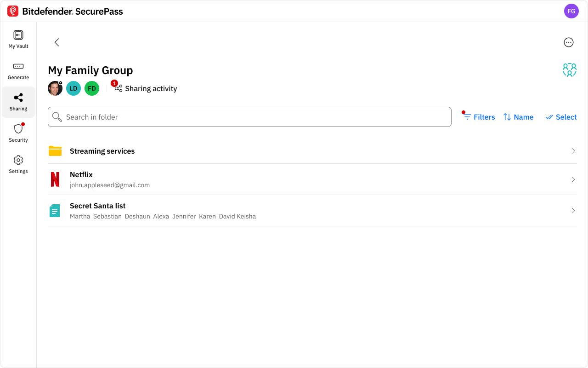Image resolution: width=588 pixels, height=368 pixels.
Task: Open the Filters options
Action: point(479,117)
